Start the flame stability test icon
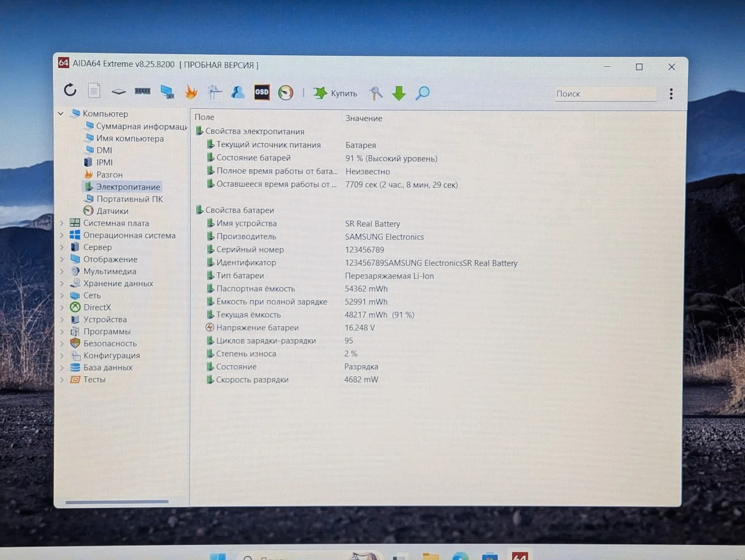 click(x=191, y=92)
